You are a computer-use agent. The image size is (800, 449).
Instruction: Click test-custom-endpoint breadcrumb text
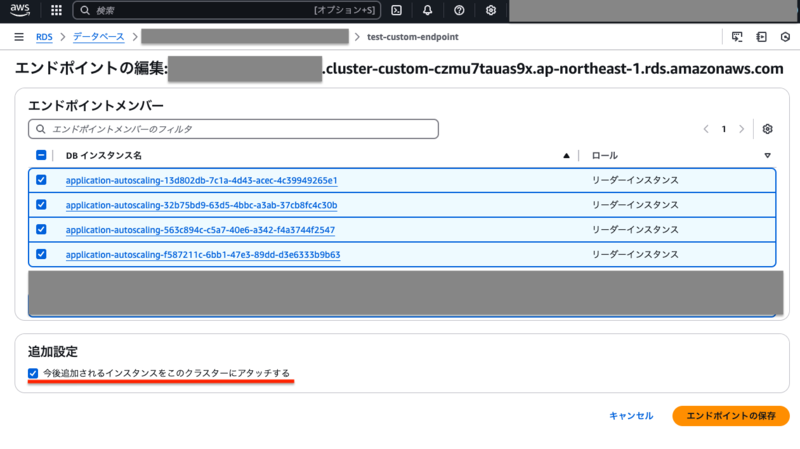[413, 37]
